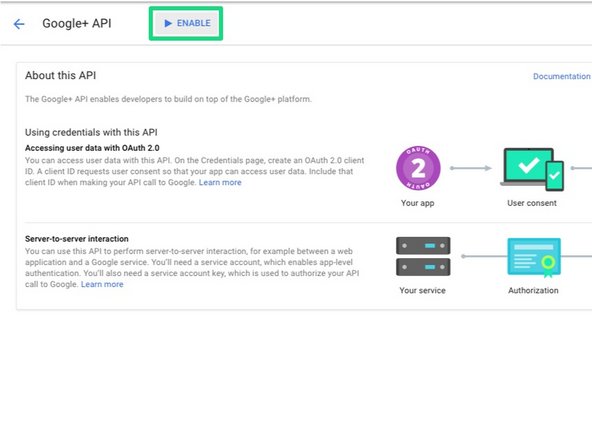Click the Google+ API page title

tap(77, 23)
